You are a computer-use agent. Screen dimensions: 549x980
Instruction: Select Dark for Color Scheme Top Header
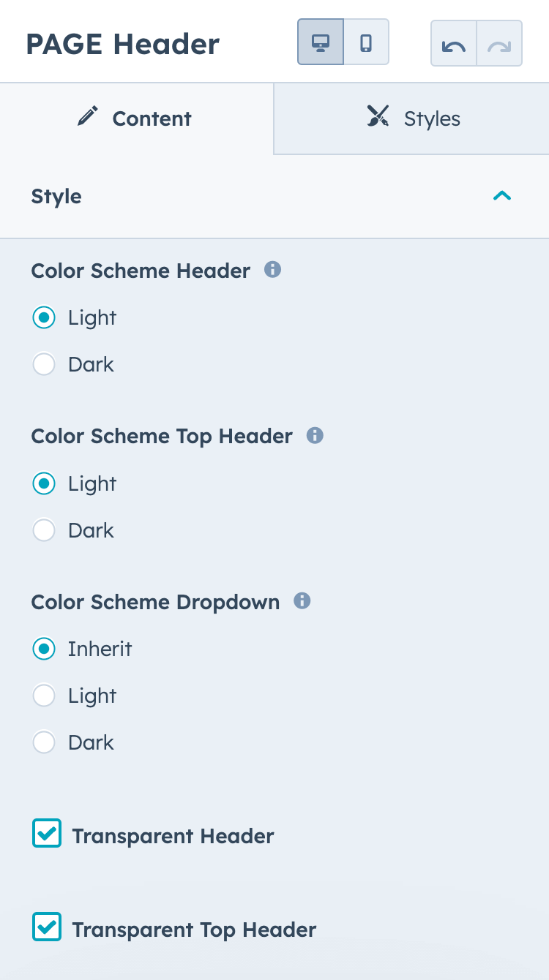tap(44, 529)
